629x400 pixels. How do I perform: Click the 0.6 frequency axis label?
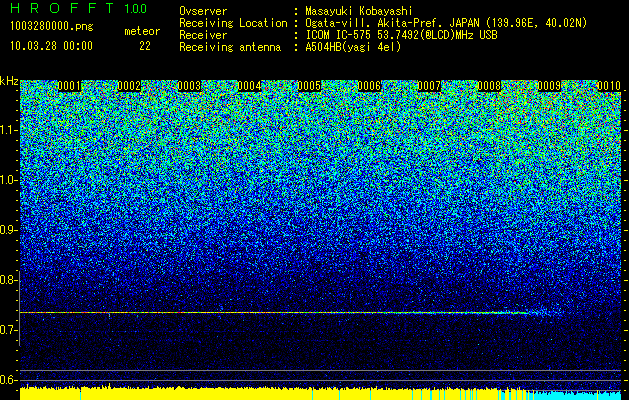[x=9, y=380]
